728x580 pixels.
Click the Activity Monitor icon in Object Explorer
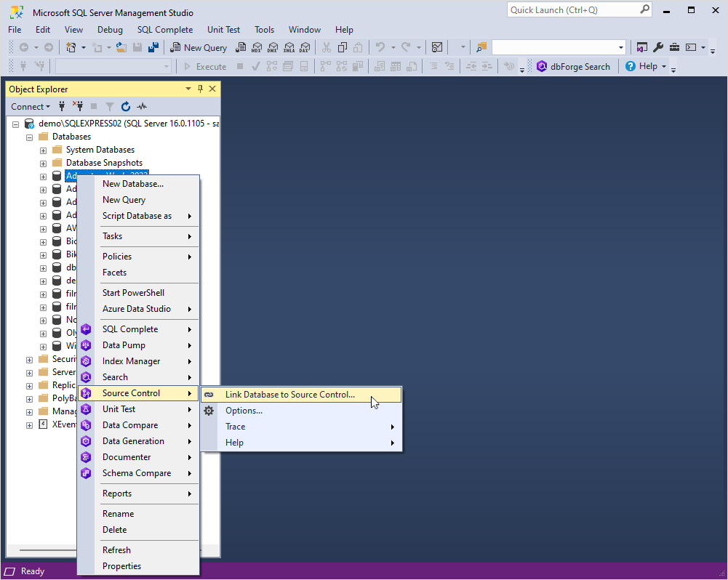pos(142,106)
